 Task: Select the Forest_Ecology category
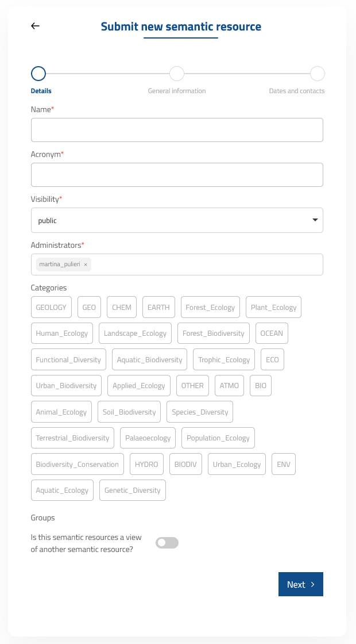210,307
